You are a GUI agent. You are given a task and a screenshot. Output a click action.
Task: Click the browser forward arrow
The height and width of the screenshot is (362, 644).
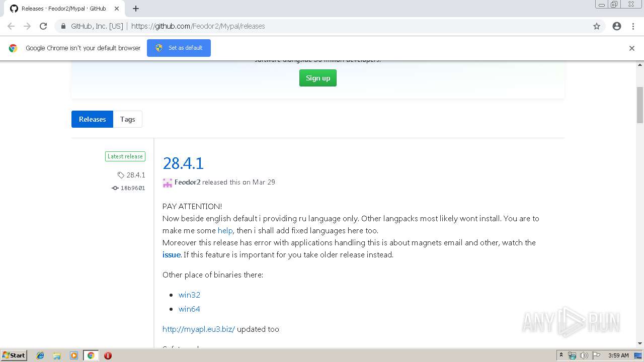pyautogui.click(x=27, y=26)
